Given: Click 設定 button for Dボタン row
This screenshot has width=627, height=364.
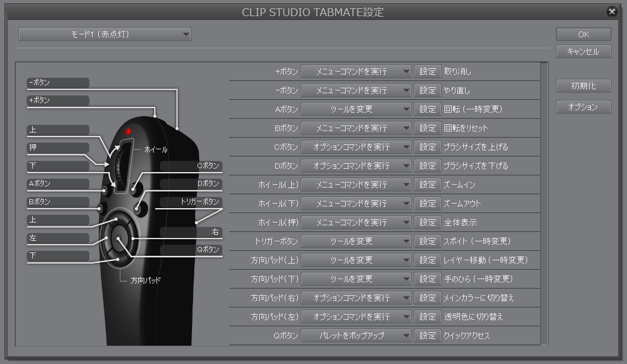Looking at the screenshot, I should (x=427, y=165).
